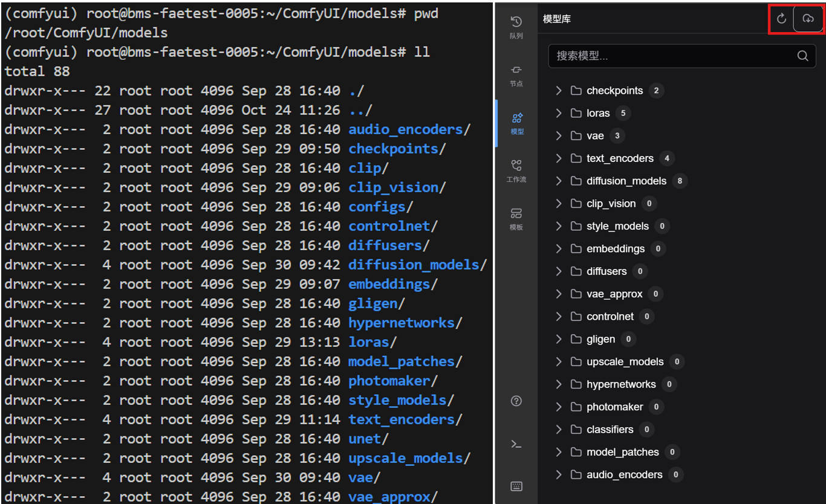Click checkpoints/ in the terminal listing
The image size is (826, 504).
tap(397, 149)
